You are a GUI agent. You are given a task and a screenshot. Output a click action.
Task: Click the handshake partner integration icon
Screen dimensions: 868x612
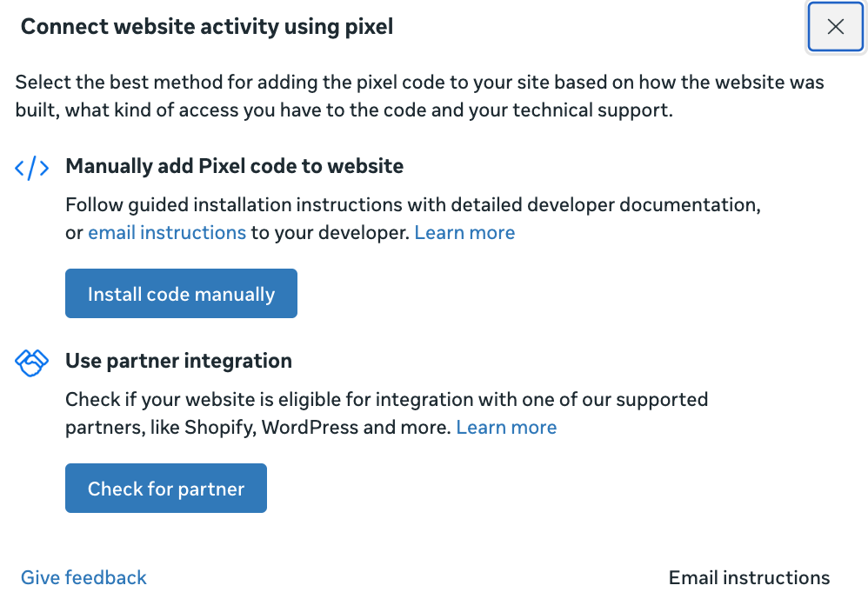point(32,363)
